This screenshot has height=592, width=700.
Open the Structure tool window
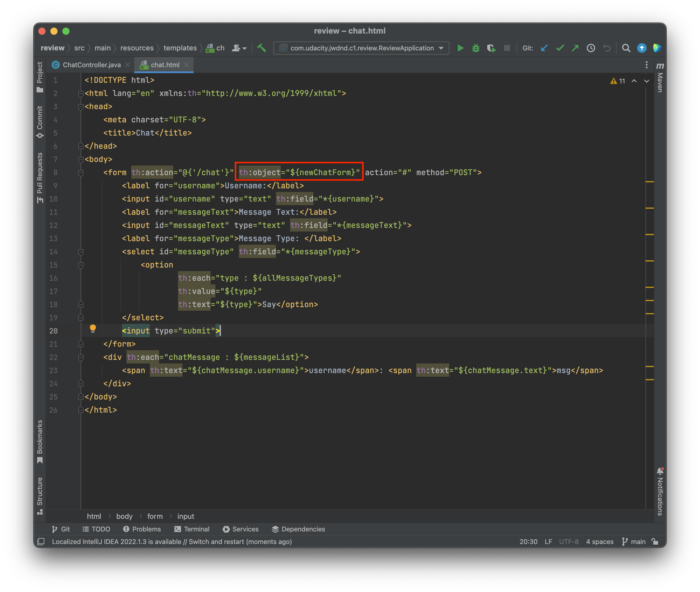(40, 496)
